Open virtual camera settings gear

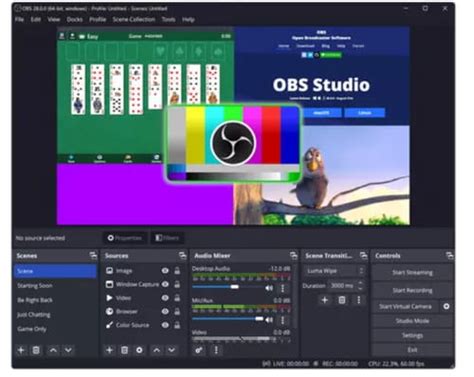(446, 306)
